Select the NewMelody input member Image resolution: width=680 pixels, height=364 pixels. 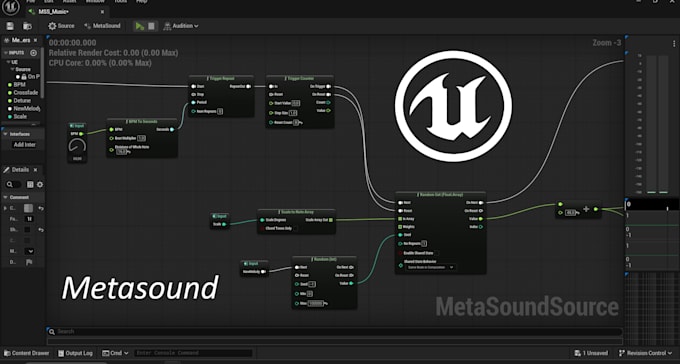point(24,108)
